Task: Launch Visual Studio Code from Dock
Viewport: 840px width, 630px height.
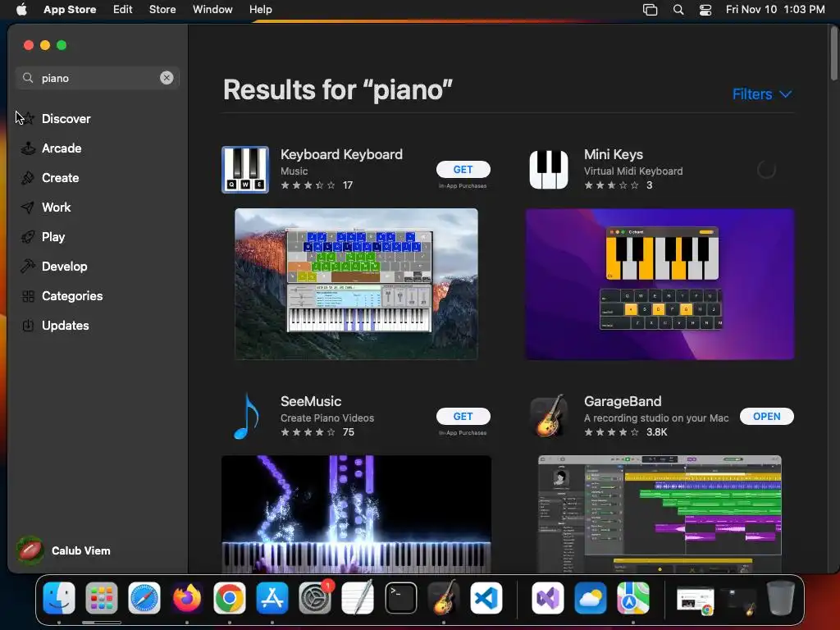Action: point(486,598)
